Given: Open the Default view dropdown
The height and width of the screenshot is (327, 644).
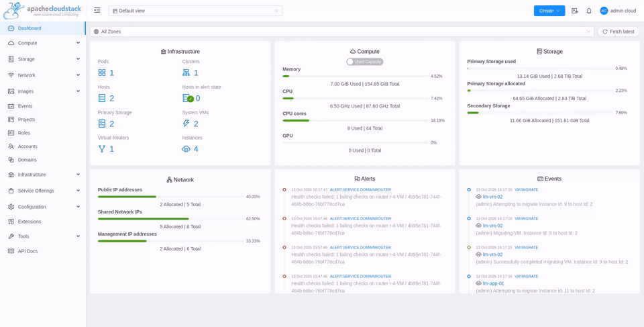Looking at the screenshot, I should click(195, 11).
